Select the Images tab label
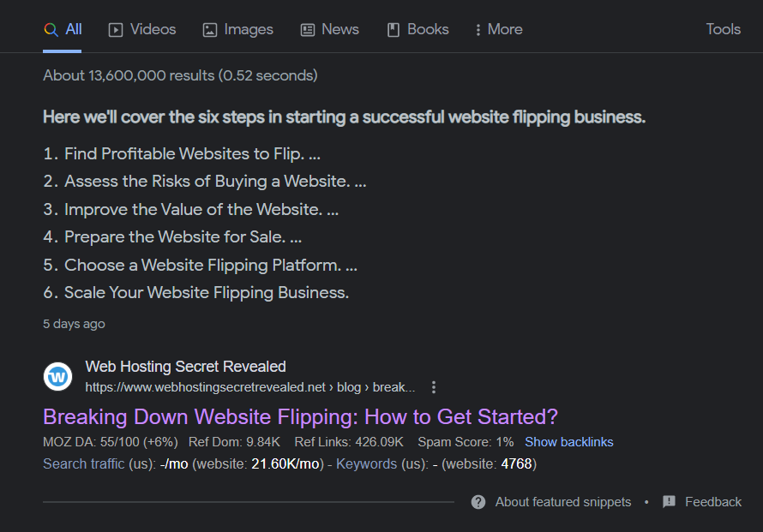 pos(249,30)
